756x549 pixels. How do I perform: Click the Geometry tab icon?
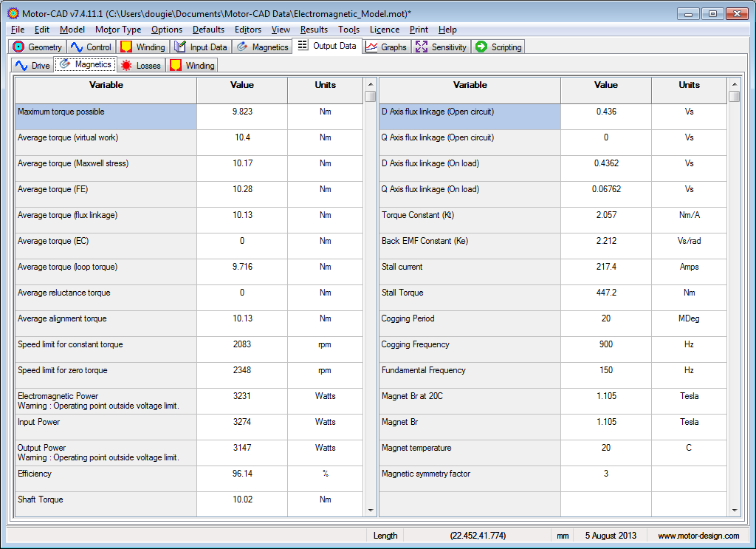pos(19,47)
